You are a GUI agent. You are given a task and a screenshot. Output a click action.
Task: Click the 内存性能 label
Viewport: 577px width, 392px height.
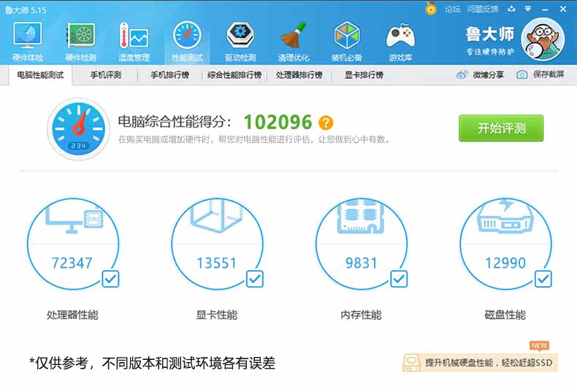[361, 315]
